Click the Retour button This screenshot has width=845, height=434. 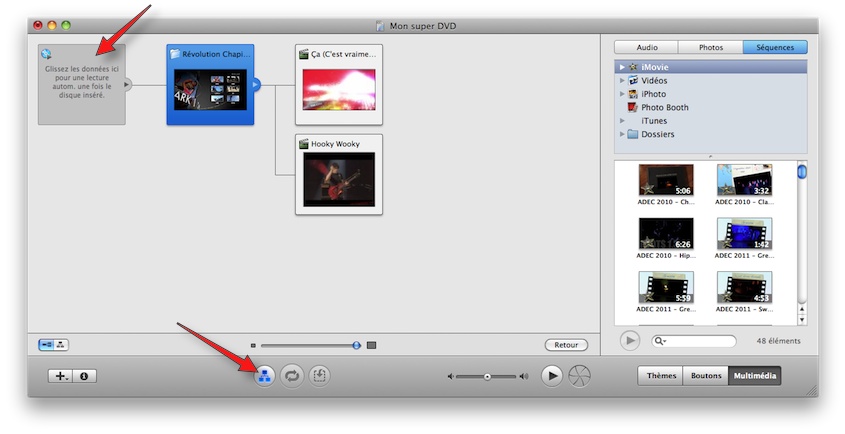tap(566, 345)
